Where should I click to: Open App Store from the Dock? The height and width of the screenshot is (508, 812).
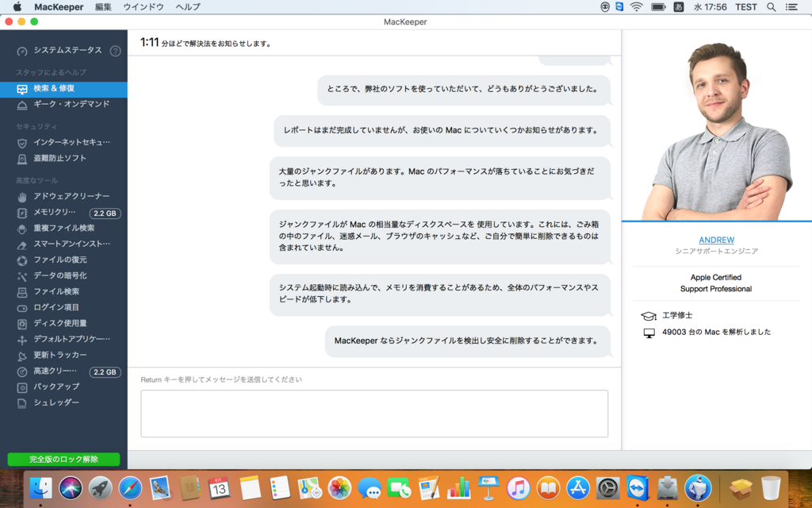tap(578, 488)
